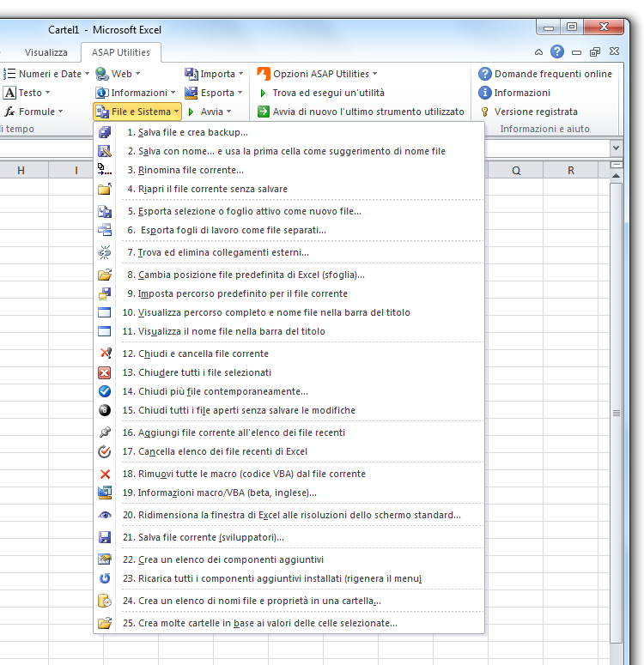Click the Esporta fogli di lavoro icon
644x665 pixels.
(x=105, y=230)
